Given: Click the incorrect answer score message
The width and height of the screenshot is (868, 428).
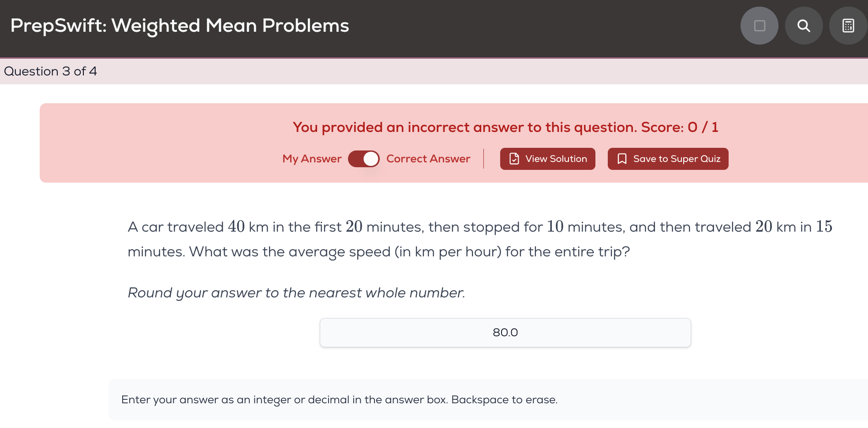Looking at the screenshot, I should (505, 128).
